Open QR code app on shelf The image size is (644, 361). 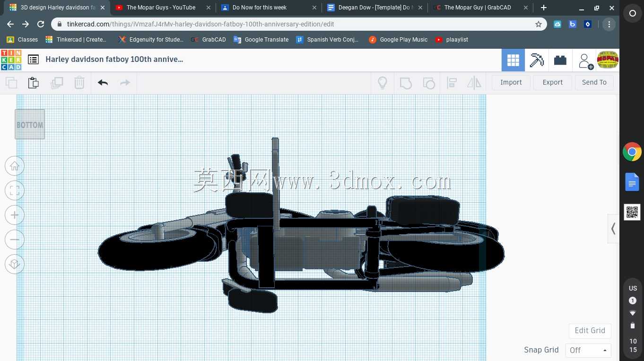(632, 212)
